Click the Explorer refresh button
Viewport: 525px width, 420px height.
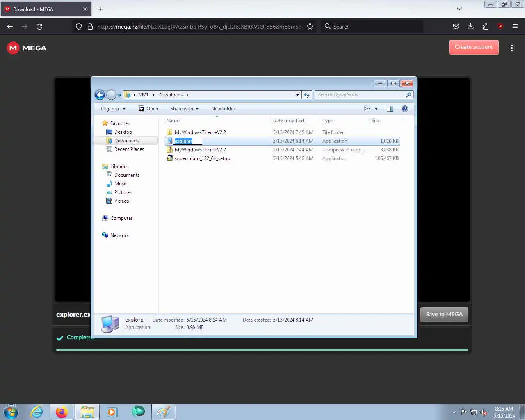[307, 95]
